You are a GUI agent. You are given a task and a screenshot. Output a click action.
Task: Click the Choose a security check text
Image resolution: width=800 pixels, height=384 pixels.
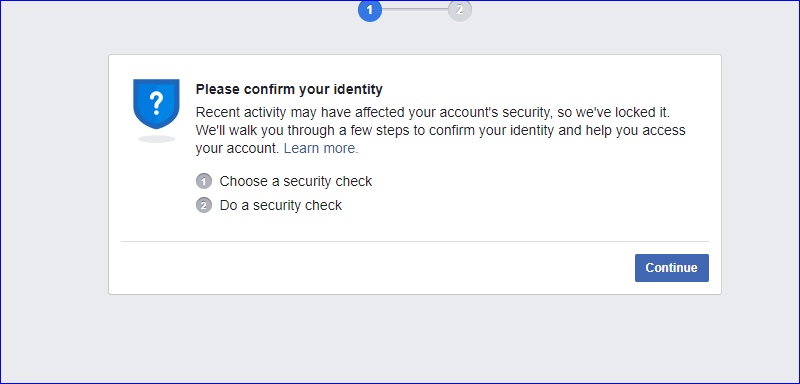[x=296, y=181]
